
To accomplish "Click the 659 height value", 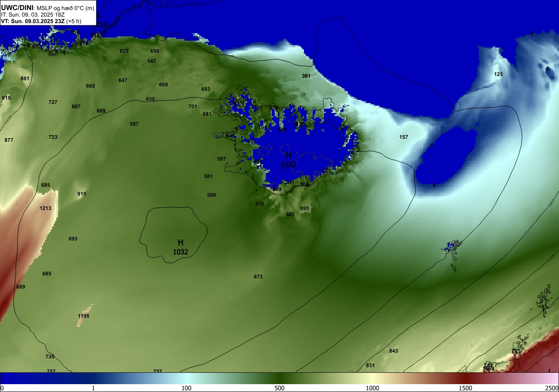I will click(x=155, y=51).
